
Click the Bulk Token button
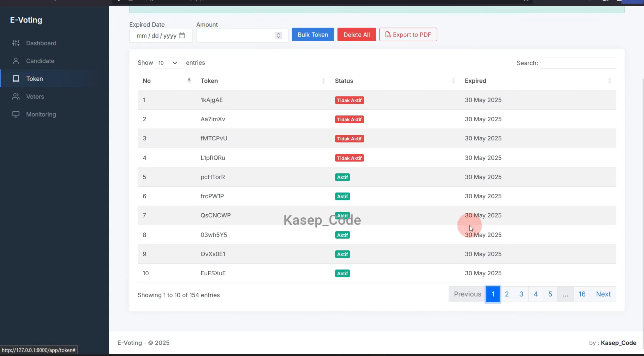point(313,35)
